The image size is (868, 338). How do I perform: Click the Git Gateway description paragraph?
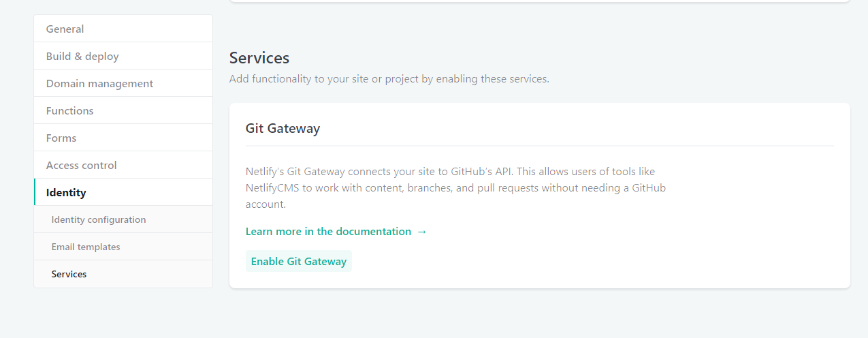click(x=455, y=188)
